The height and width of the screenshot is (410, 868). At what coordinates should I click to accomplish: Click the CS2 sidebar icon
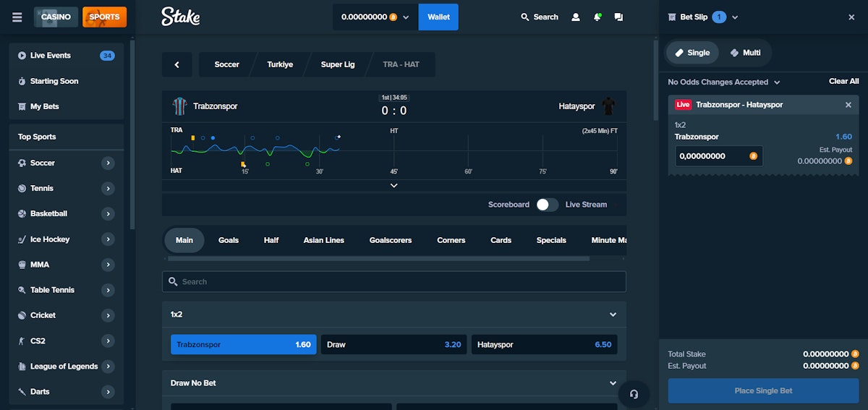(22, 341)
